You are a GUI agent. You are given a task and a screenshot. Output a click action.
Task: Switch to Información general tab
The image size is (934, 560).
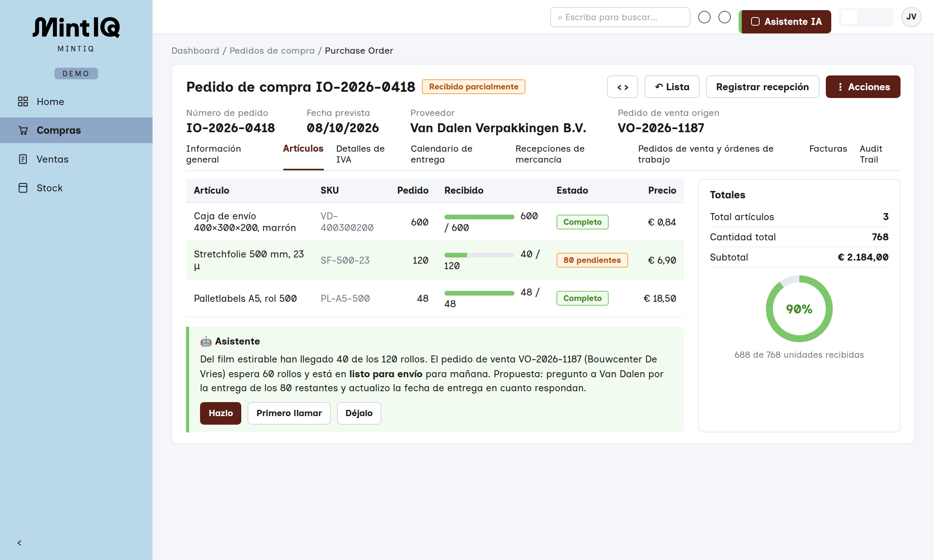tap(228, 154)
